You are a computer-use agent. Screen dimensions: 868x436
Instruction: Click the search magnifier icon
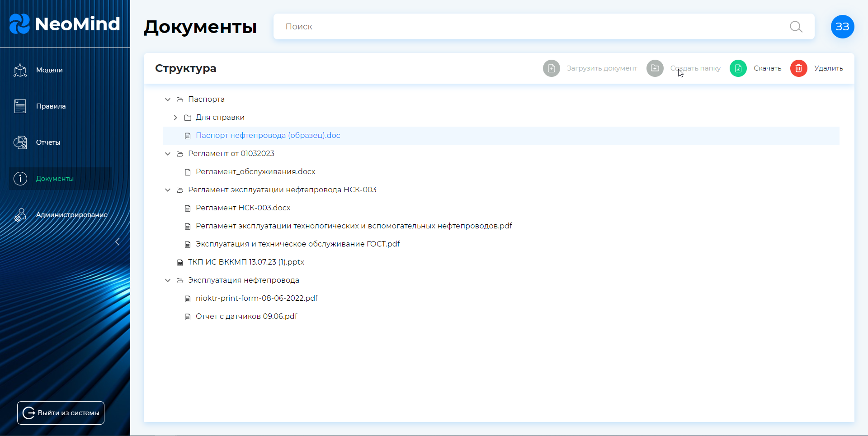(796, 27)
